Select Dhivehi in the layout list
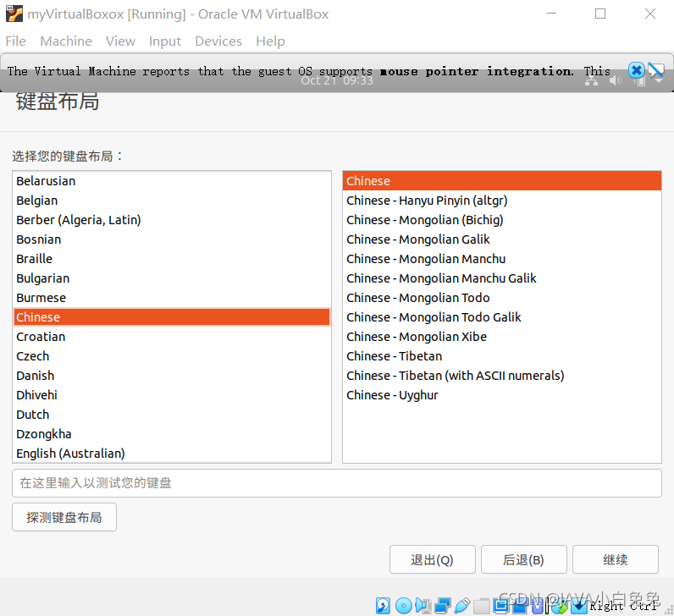Screen dimensions: 674x616 coord(172,395)
